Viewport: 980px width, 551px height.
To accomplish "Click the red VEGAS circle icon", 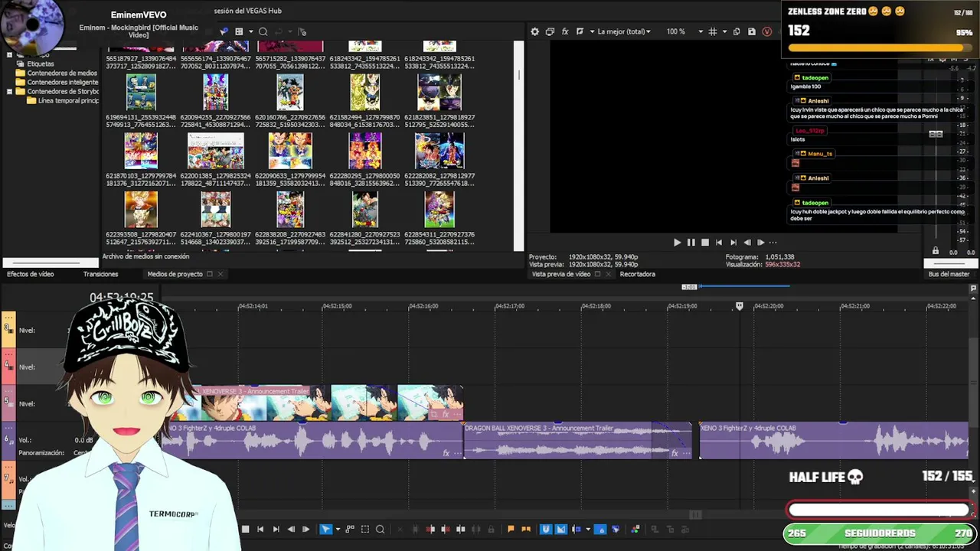I will tap(766, 31).
